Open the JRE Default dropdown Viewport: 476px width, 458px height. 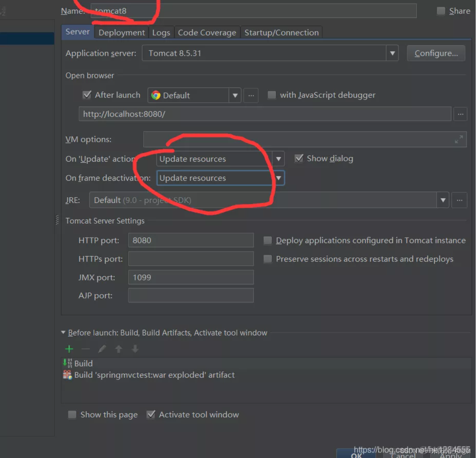(443, 200)
